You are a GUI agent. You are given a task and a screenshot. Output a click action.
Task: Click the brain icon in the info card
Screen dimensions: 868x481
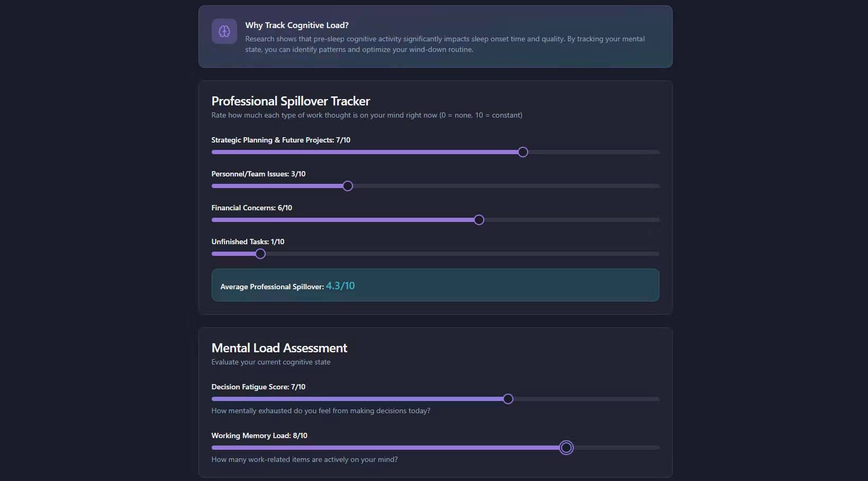coord(224,31)
